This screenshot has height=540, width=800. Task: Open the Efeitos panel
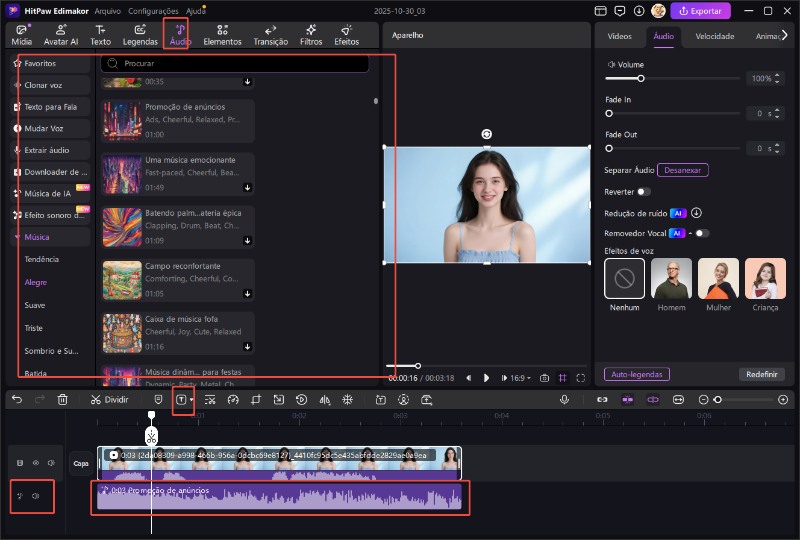point(346,35)
